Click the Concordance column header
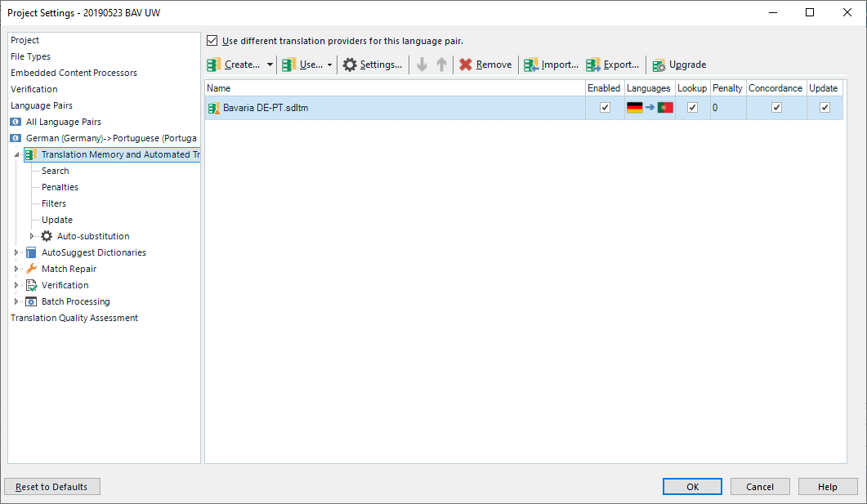Screen dimensions: 867x504 click(x=775, y=88)
